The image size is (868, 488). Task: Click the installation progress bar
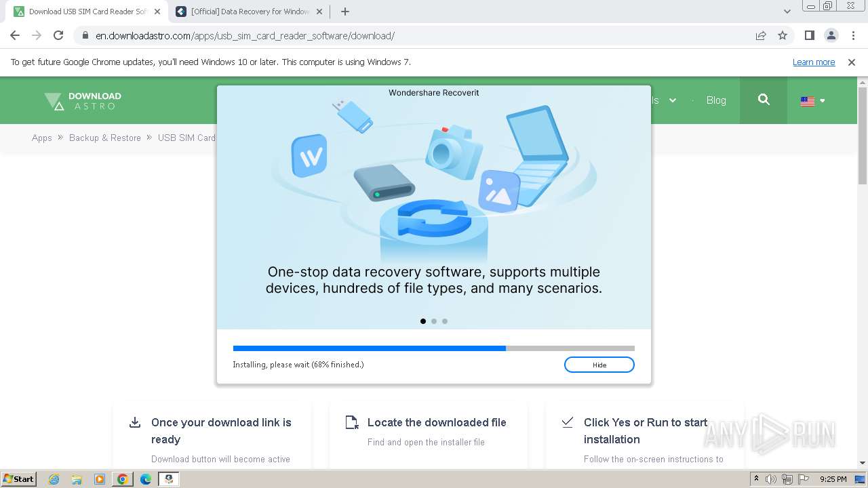pyautogui.click(x=434, y=348)
